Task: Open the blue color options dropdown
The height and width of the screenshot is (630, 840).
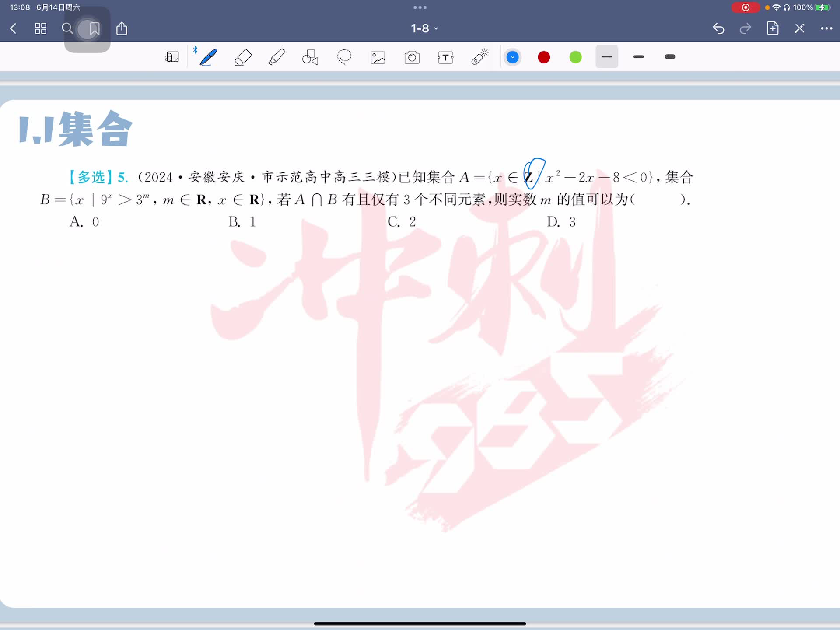Action: tap(512, 57)
